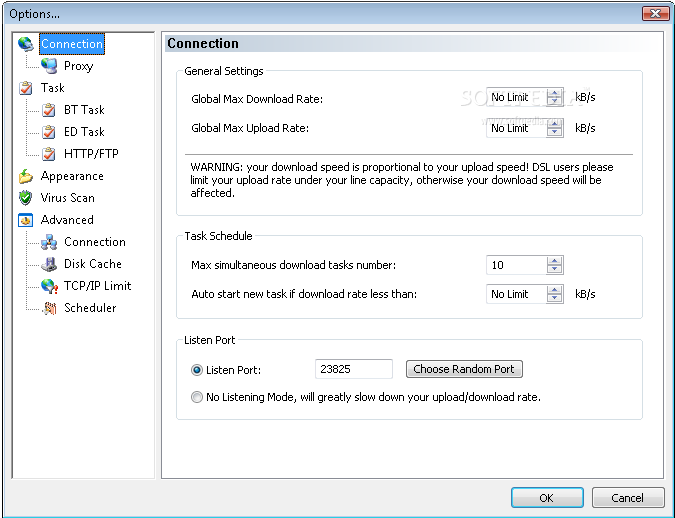The image size is (675, 518).
Task: Increase Global Max Download Rate
Action: click(554, 93)
